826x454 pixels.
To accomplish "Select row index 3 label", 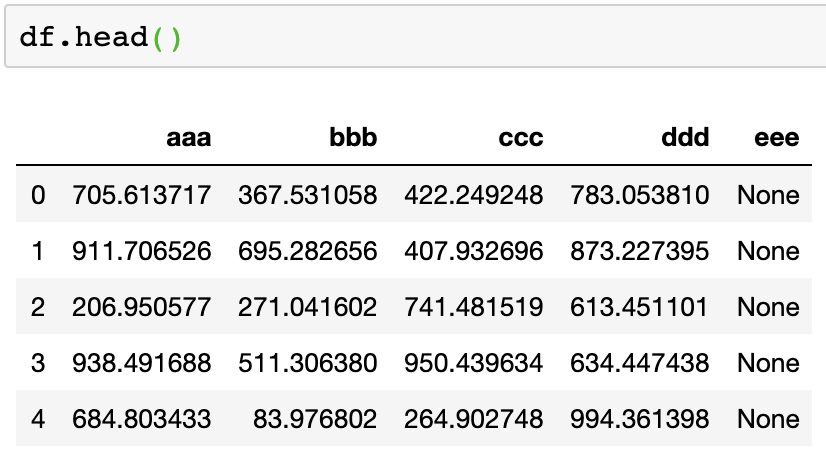I will pyautogui.click(x=38, y=362).
